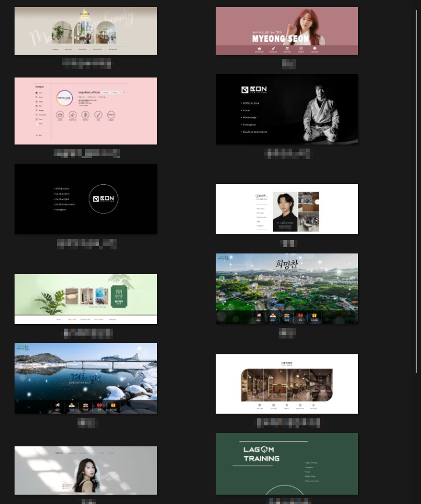This screenshot has width=421, height=504.
Task: Select the black thumbnail with circular BON logo
Action: coord(86,199)
